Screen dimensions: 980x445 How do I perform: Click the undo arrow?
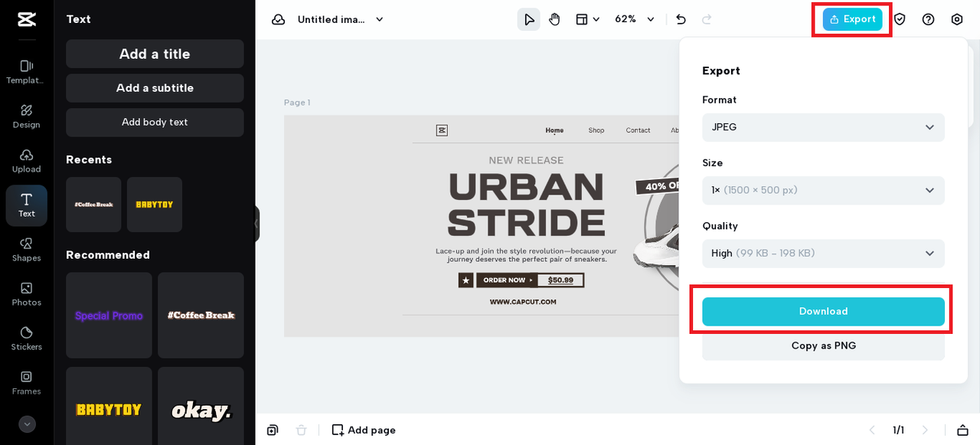pos(681,19)
